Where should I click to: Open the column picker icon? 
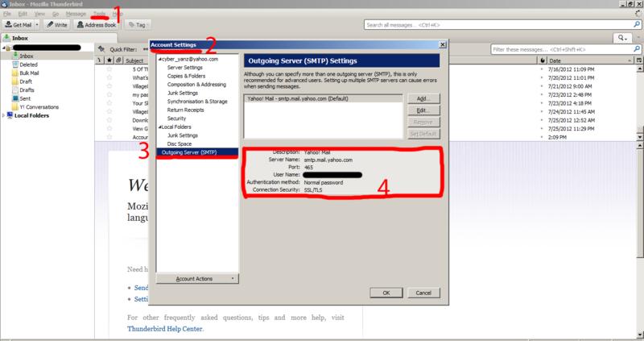(x=638, y=60)
